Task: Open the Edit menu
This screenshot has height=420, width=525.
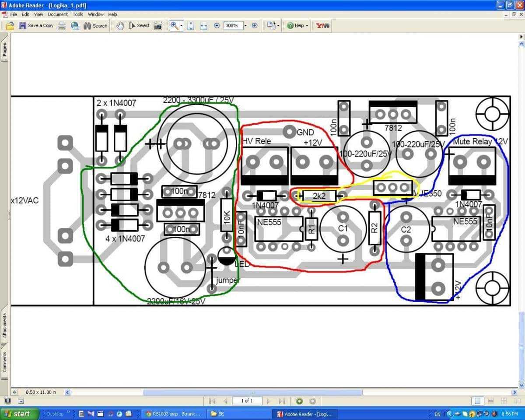Action: coord(26,14)
